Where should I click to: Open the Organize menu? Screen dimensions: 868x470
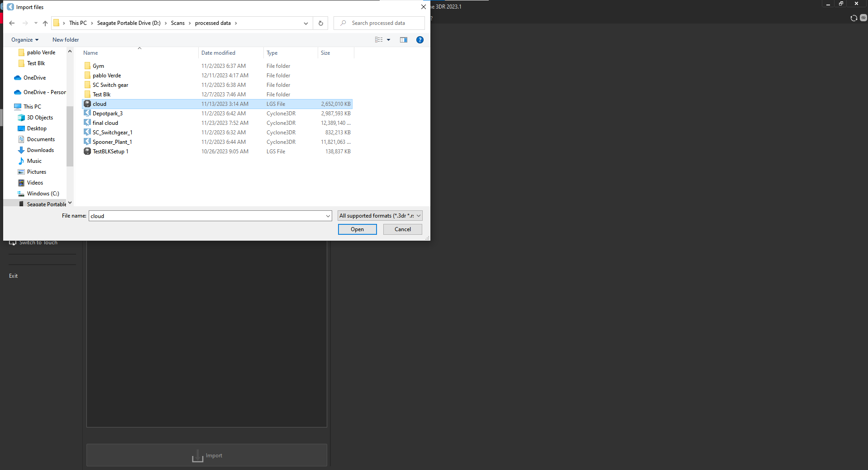[x=25, y=40]
